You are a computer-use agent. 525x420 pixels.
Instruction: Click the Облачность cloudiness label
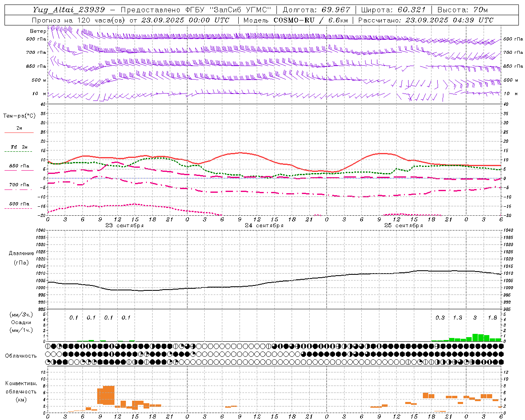click(x=21, y=356)
